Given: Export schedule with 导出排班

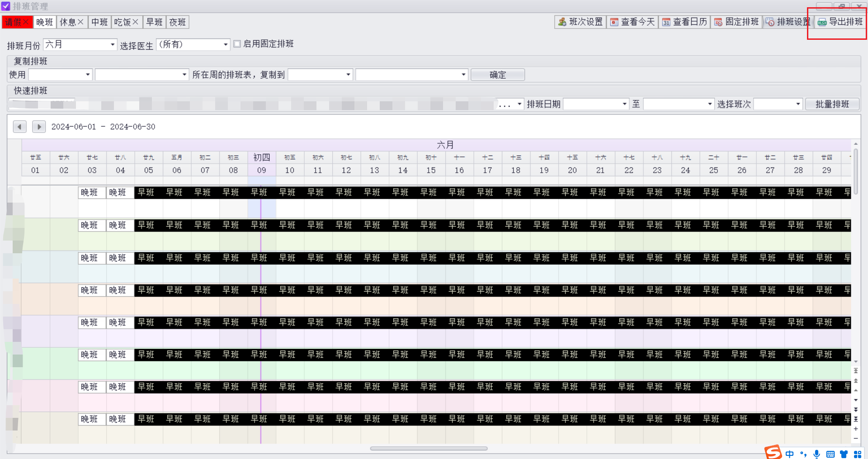Looking at the screenshot, I should click(840, 22).
